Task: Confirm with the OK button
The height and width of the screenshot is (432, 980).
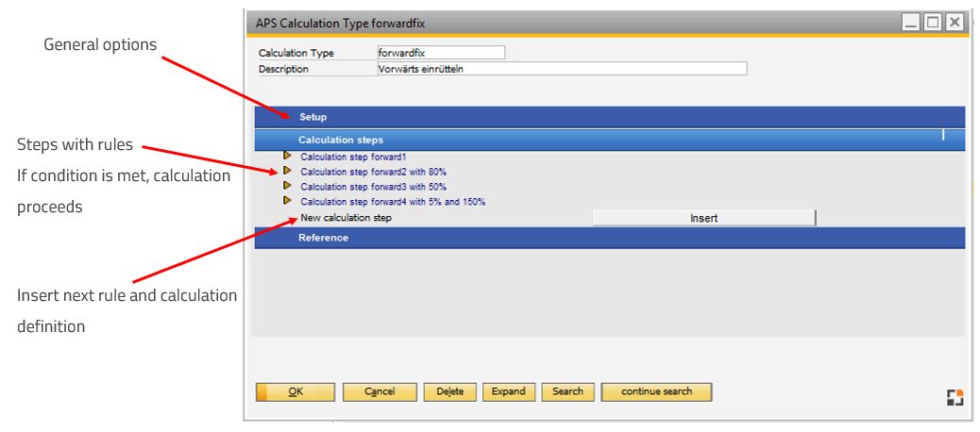Action: click(296, 391)
